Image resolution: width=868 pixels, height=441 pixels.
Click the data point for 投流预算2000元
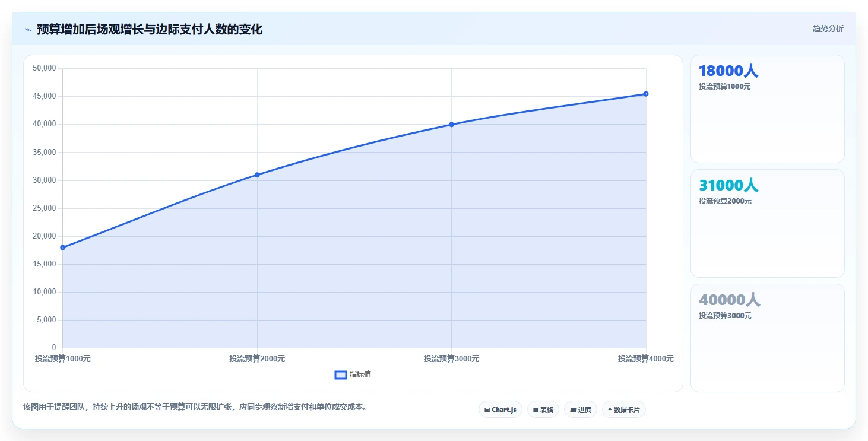(257, 175)
